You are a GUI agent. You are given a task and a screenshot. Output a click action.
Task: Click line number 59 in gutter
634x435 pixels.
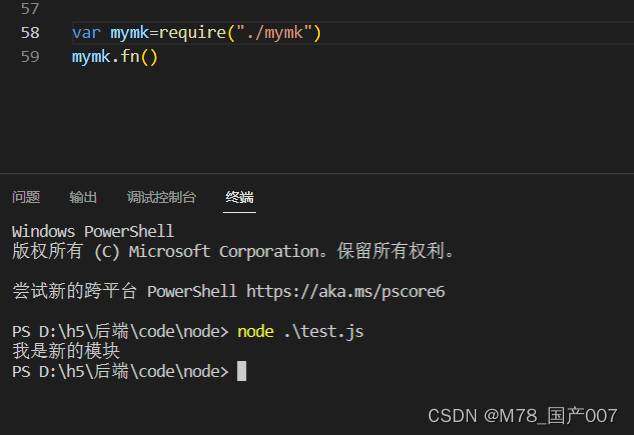point(30,57)
